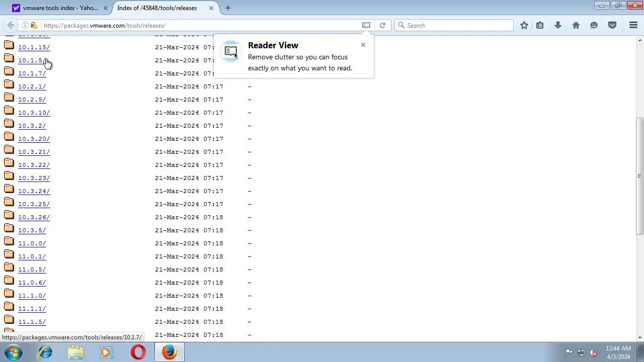The height and width of the screenshot is (362, 644).
Task: Click the Firefox taskbar button
Action: click(170, 352)
